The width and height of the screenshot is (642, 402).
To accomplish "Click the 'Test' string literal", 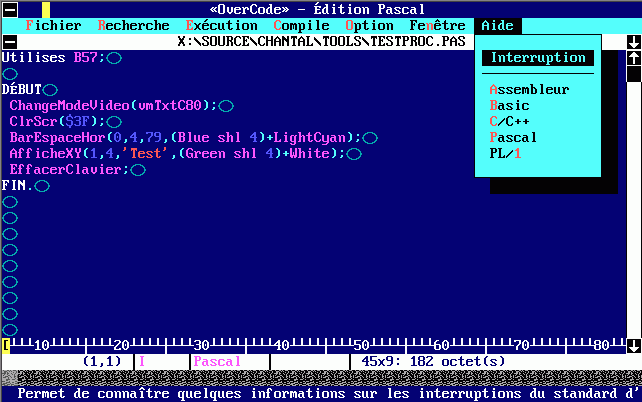I will click(146, 154).
